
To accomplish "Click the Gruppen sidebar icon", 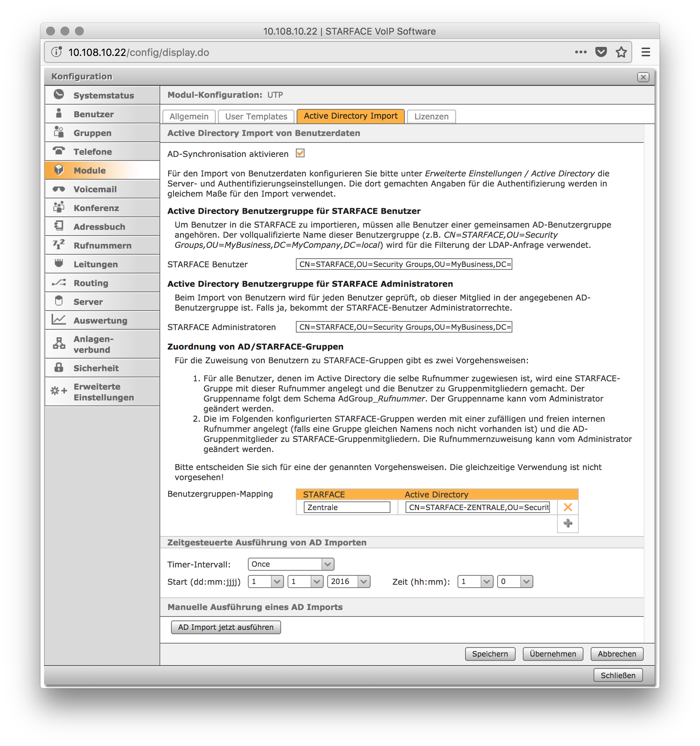I will coord(58,132).
